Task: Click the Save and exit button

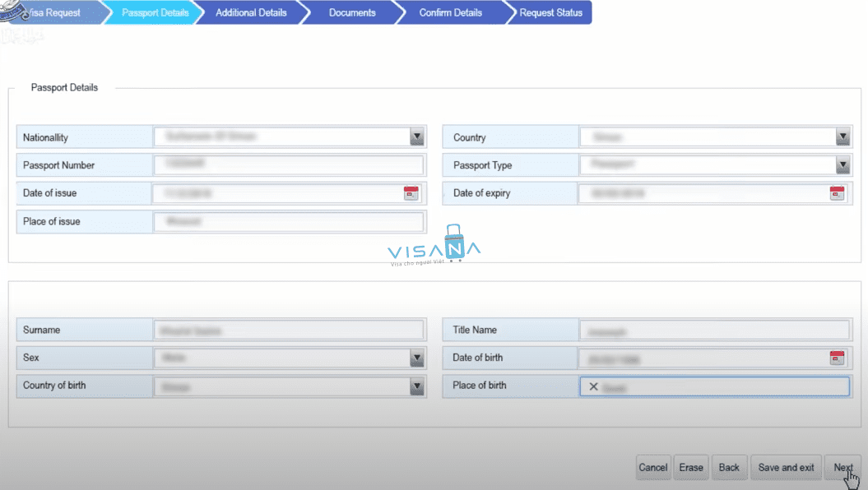Action: click(786, 467)
